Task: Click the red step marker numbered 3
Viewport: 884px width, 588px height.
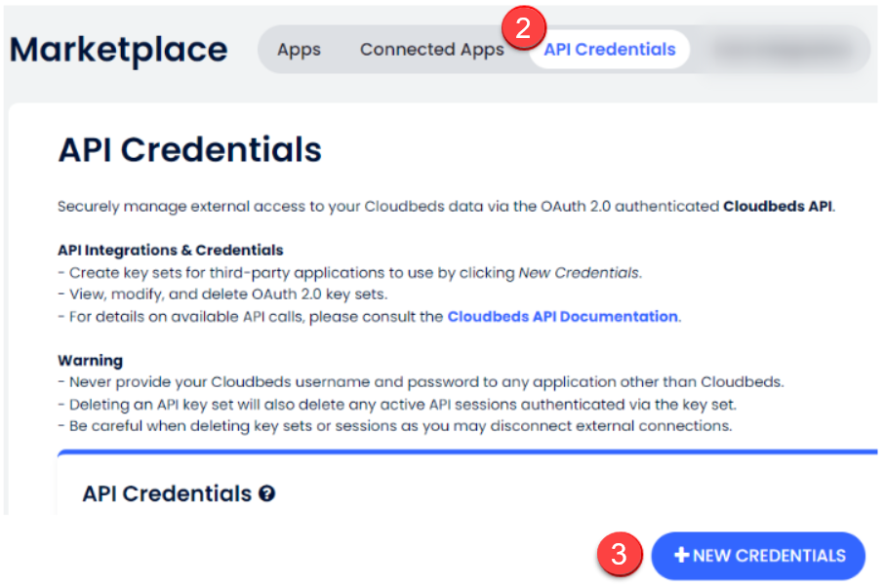Action: 619,554
